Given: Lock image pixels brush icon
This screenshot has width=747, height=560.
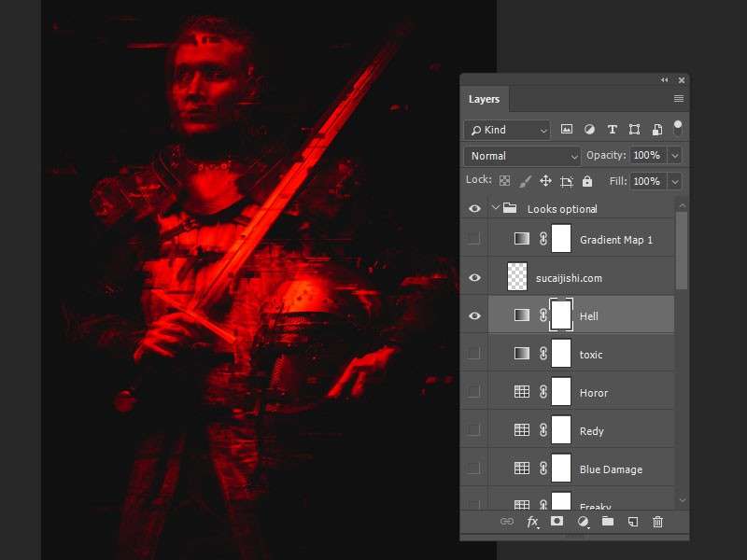Looking at the screenshot, I should click(525, 181).
